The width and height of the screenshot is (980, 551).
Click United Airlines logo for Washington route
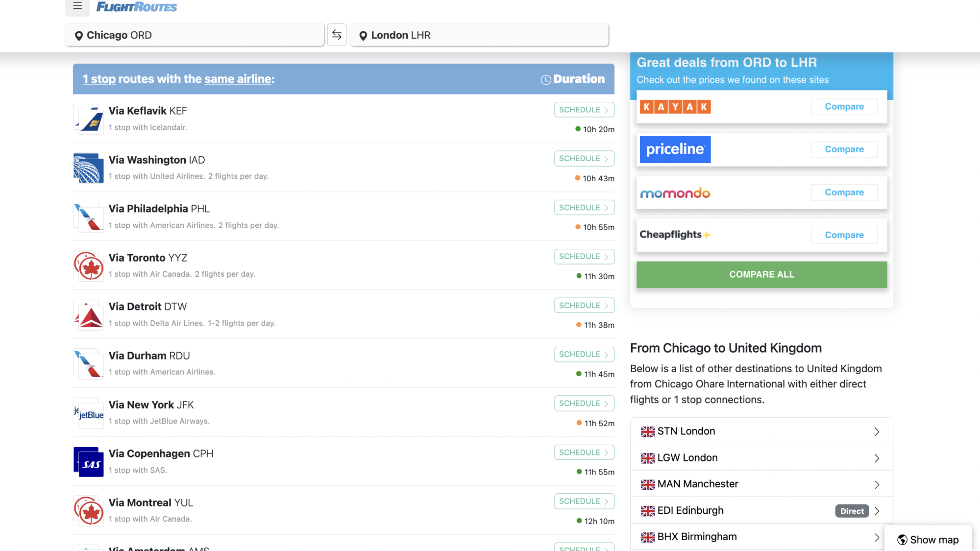coord(89,168)
